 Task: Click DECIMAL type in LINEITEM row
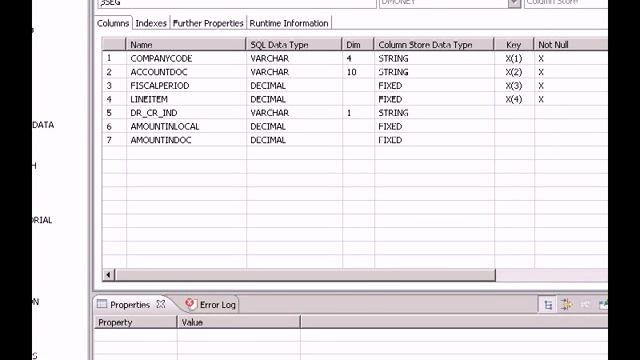(x=268, y=99)
